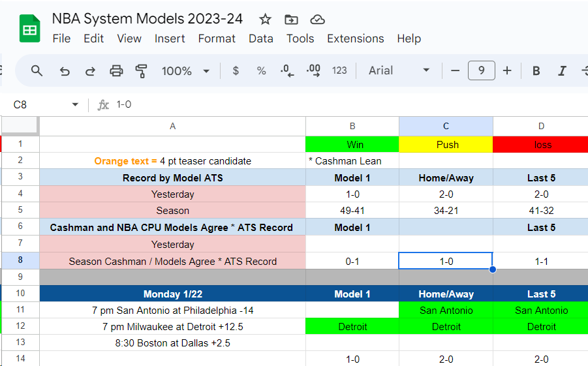Decrease font size with minus
The width and height of the screenshot is (588, 366).
455,70
